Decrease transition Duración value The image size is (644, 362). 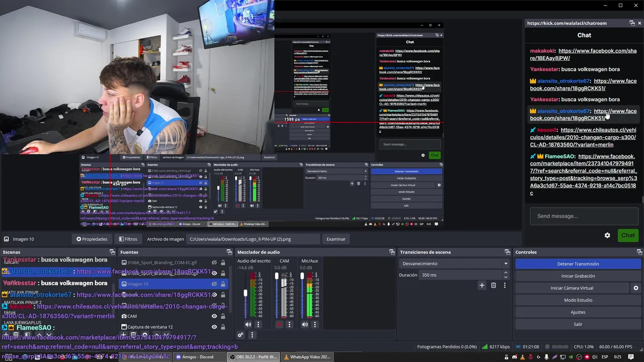click(x=506, y=277)
